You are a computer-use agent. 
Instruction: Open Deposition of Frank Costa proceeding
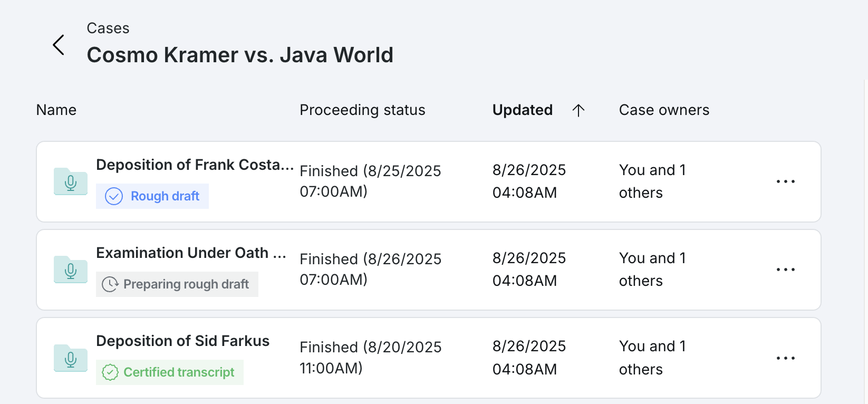tap(195, 165)
